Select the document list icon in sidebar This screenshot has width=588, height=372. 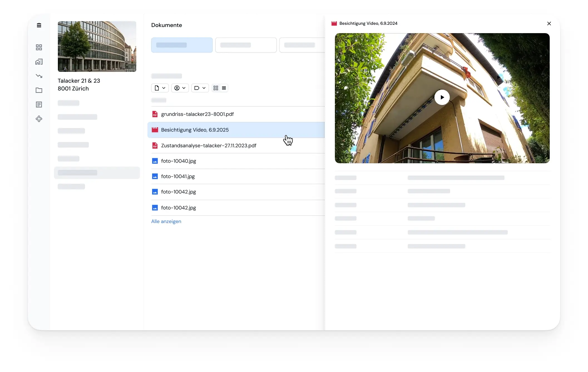click(39, 105)
